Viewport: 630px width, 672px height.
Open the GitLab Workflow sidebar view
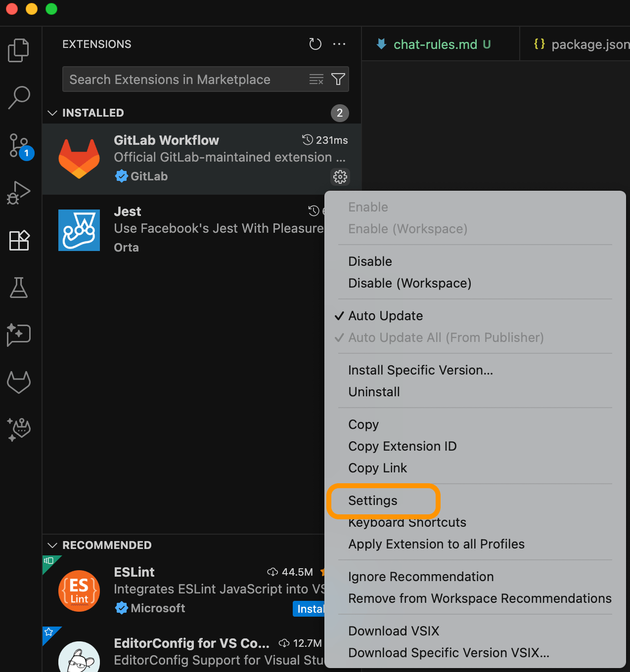pos(19,382)
